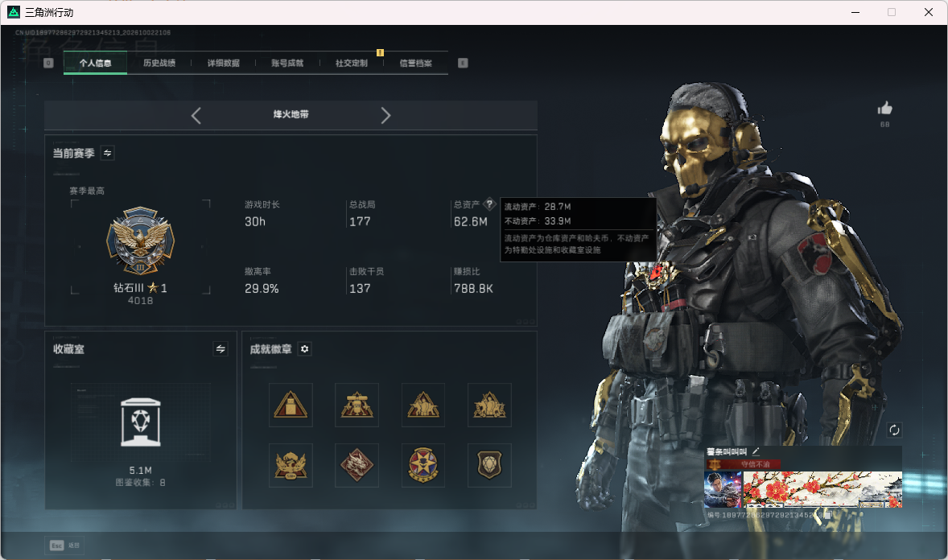The width and height of the screenshot is (948, 560).
Task: Give a like with the thumbs-up icon
Action: pyautogui.click(x=885, y=109)
